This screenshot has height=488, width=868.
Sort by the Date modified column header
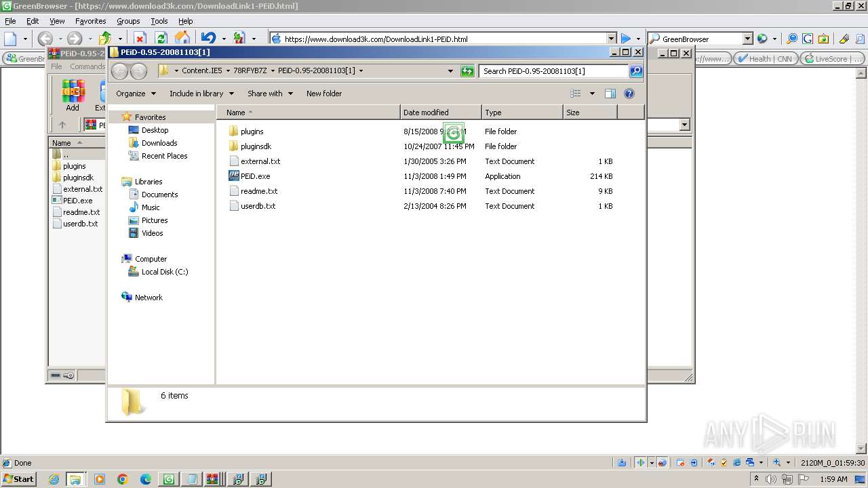pos(441,113)
